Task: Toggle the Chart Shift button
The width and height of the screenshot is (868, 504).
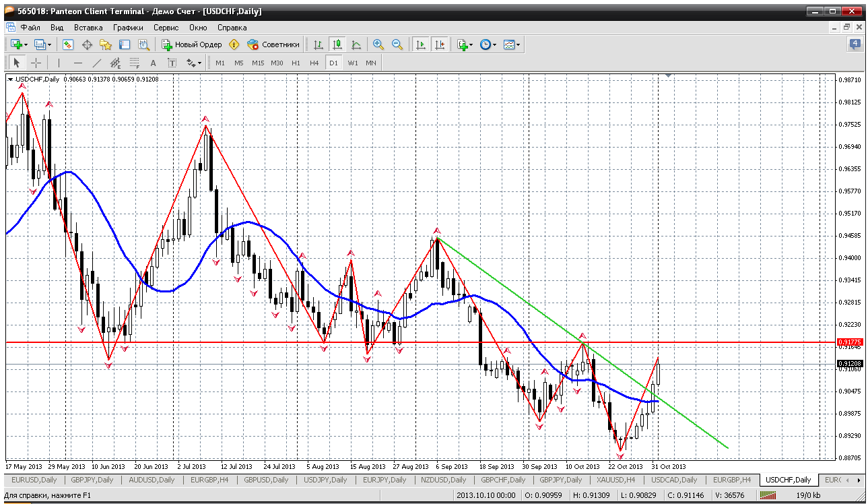Action: pos(439,44)
